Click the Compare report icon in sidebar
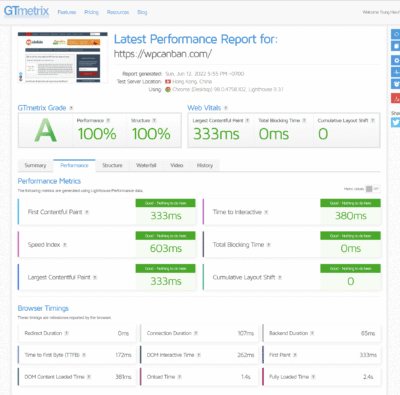 click(x=396, y=46)
